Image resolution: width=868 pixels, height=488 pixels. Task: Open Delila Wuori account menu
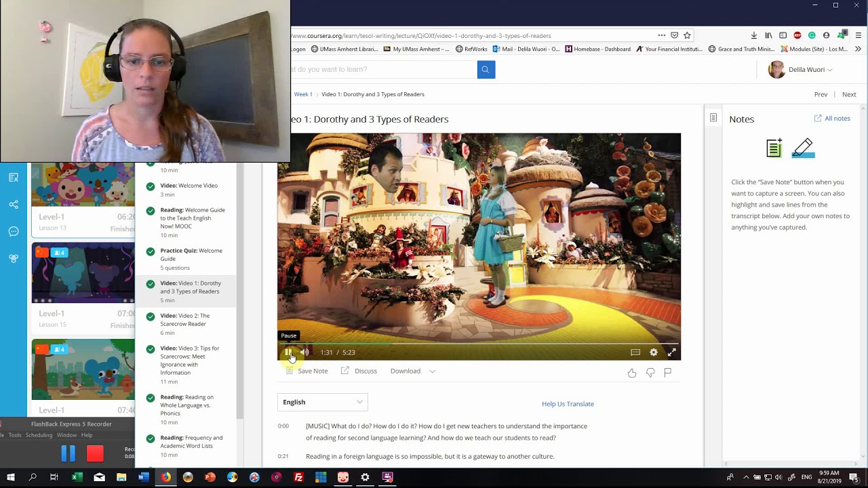[x=800, y=69]
